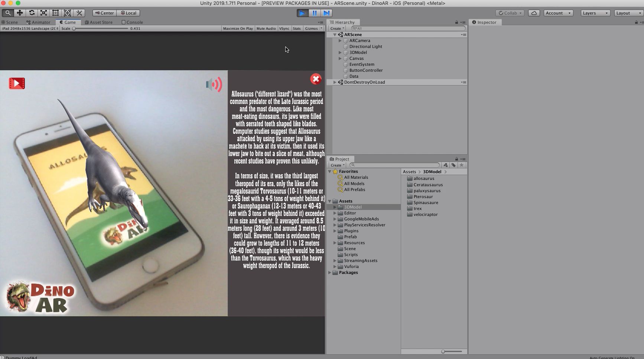
Task: Select the Rotate tool
Action: (32, 13)
